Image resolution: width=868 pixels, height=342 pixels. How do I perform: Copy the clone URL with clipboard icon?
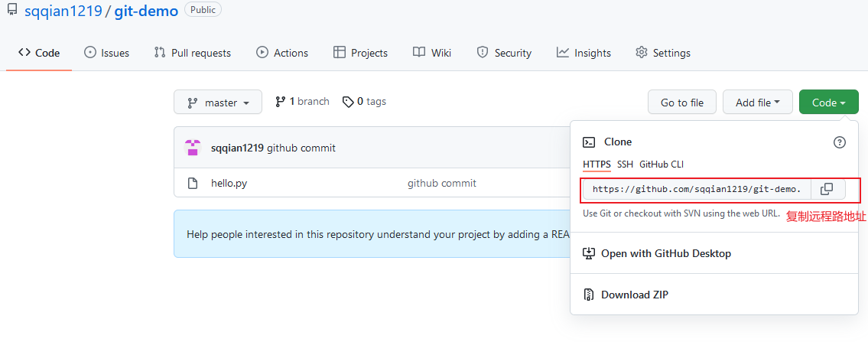pos(827,189)
